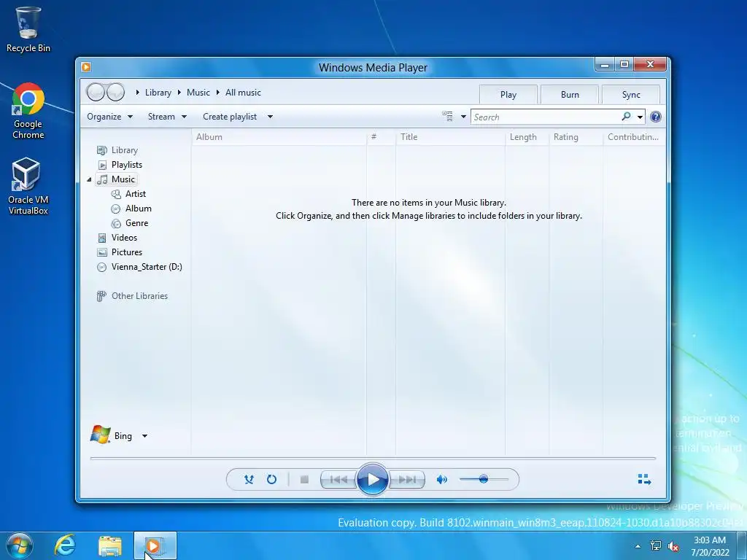
Task: Start playback with the Play button
Action: [373, 480]
